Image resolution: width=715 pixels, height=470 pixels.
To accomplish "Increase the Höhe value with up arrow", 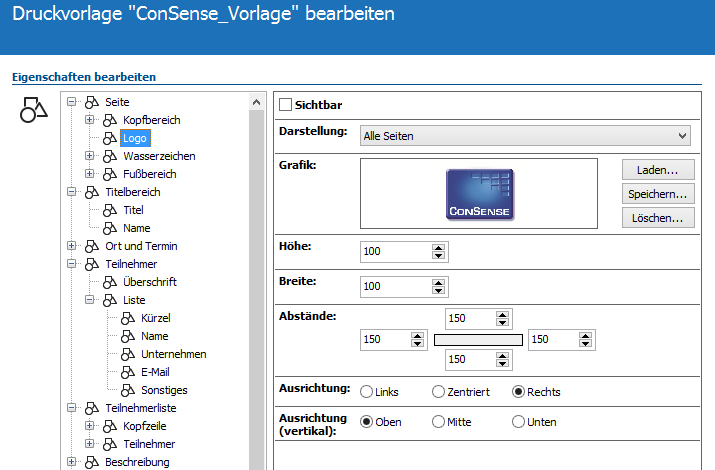I will [437, 247].
